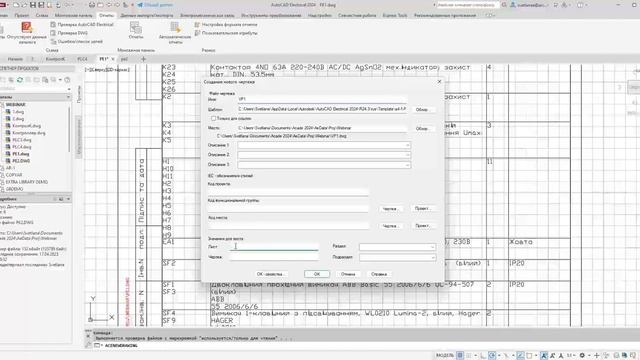640x360 pixels.
Task: Click Проект button for installation code
Action: (422, 209)
